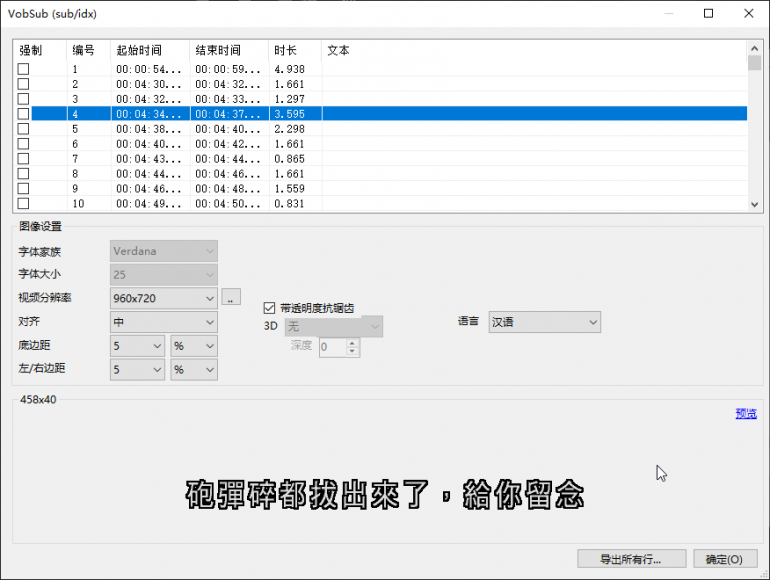Select row with duration 2.298
The height and width of the screenshot is (580, 770).
381,129
